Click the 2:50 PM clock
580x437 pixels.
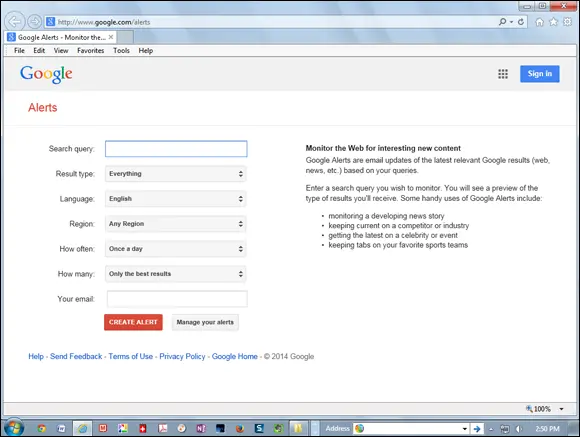547,429
